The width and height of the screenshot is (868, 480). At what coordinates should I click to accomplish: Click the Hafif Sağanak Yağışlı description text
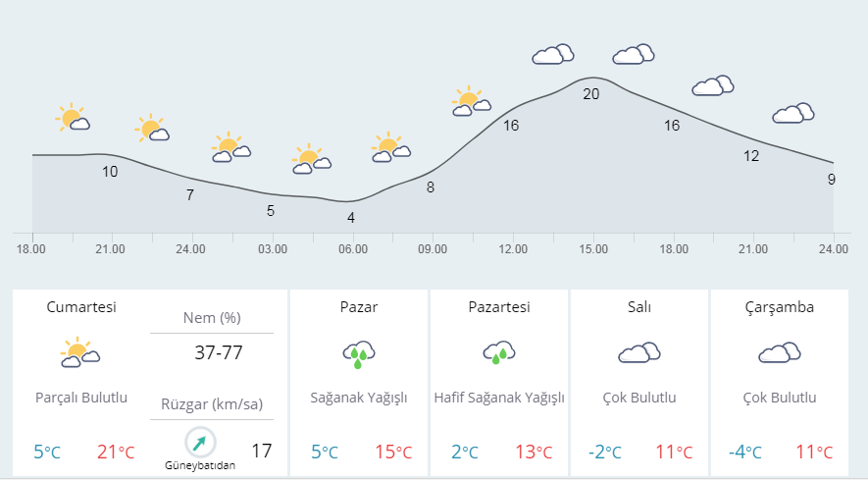pyautogui.click(x=499, y=398)
